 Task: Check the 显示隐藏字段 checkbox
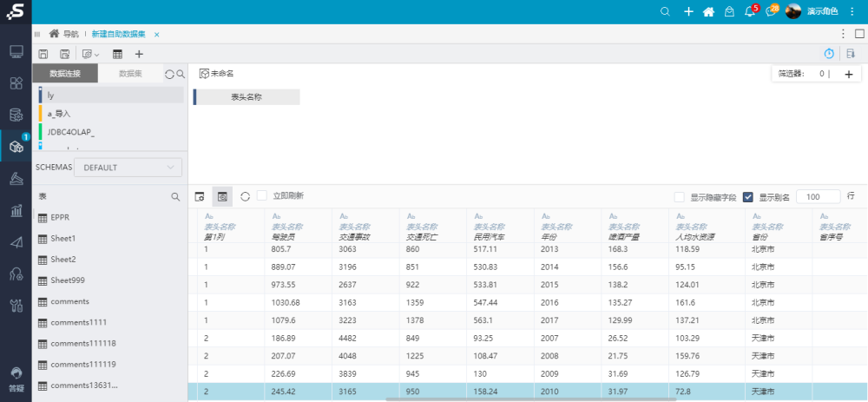click(680, 197)
